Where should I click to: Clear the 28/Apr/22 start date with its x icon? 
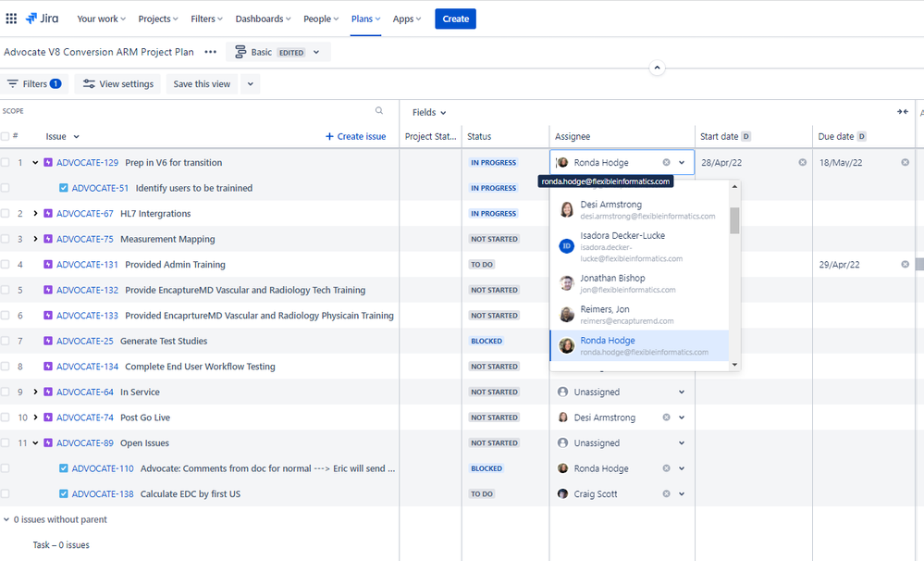click(802, 162)
